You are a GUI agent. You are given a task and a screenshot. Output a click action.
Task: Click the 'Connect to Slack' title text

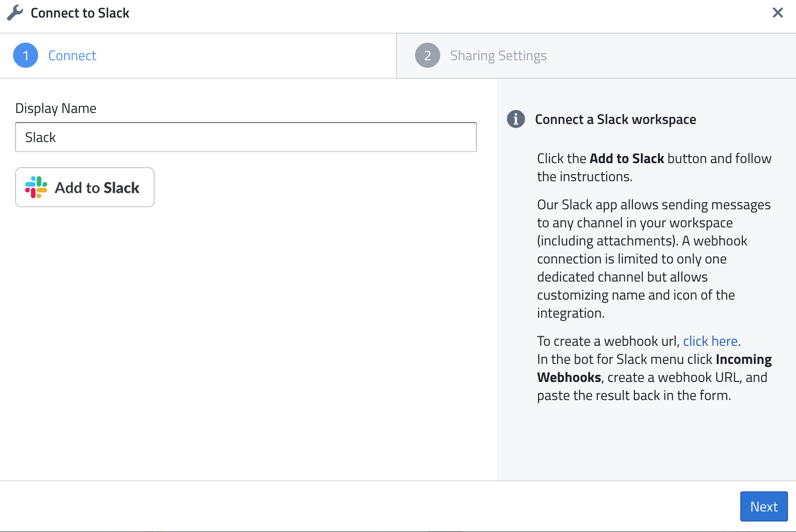click(x=80, y=13)
